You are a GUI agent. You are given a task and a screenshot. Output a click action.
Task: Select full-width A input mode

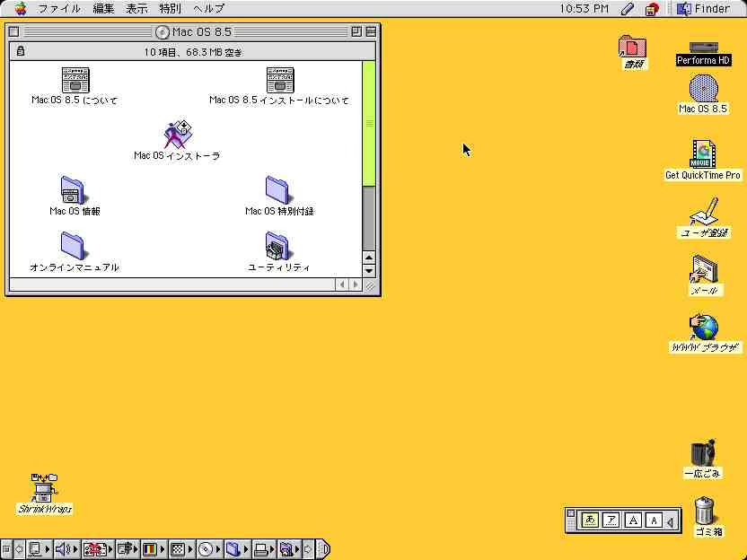click(633, 520)
